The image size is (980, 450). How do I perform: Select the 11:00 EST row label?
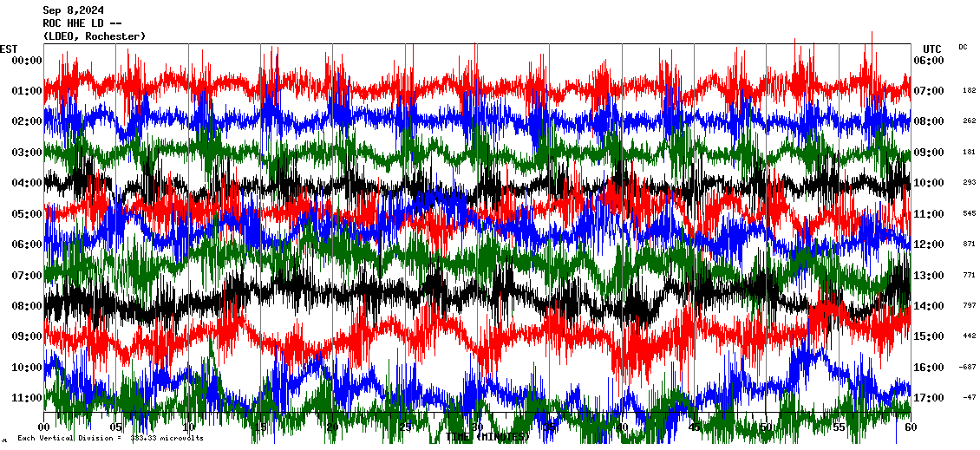[x=27, y=398]
